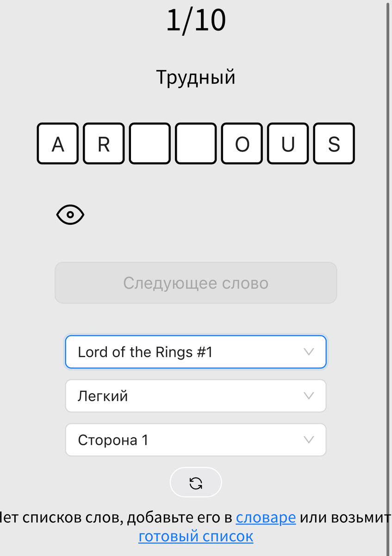Screen dimensions: 392x556
Task: Click the second empty letter tile
Action: tap(196, 144)
